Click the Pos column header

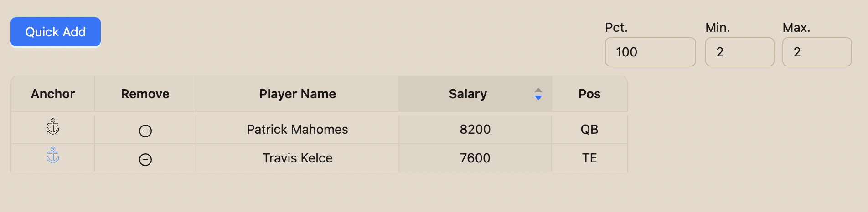589,94
